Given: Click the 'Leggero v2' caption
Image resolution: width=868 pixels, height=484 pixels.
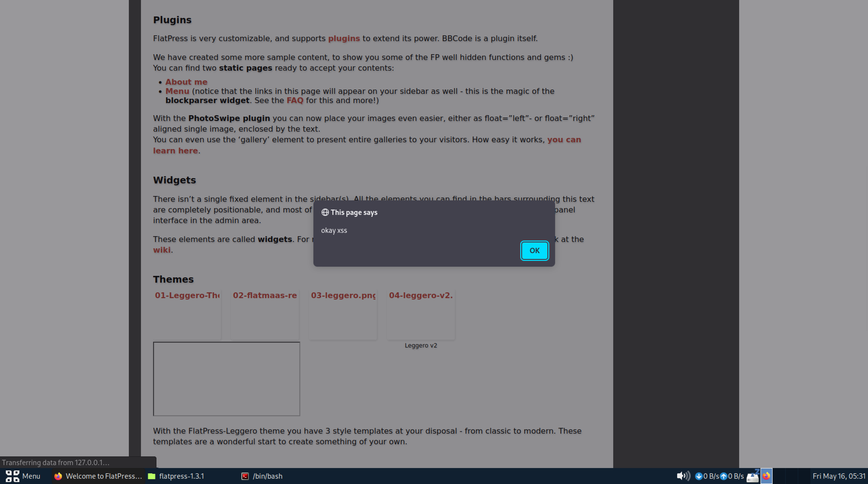Looking at the screenshot, I should point(421,345).
